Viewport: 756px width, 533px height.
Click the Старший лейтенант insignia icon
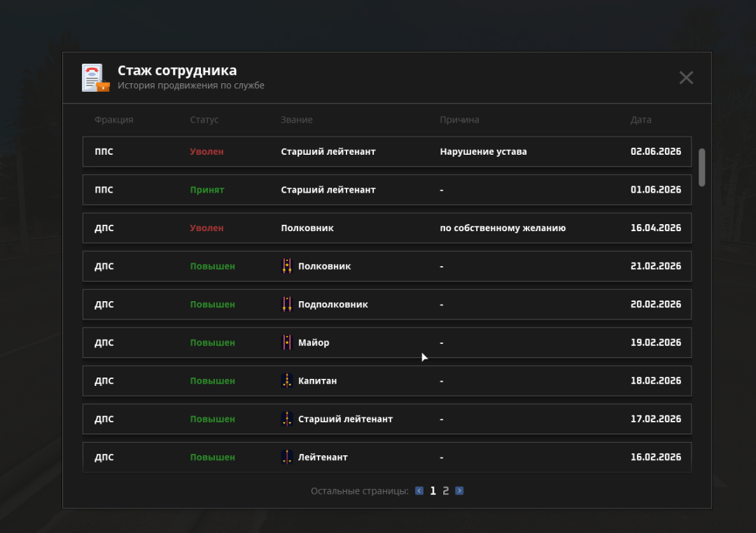287,419
